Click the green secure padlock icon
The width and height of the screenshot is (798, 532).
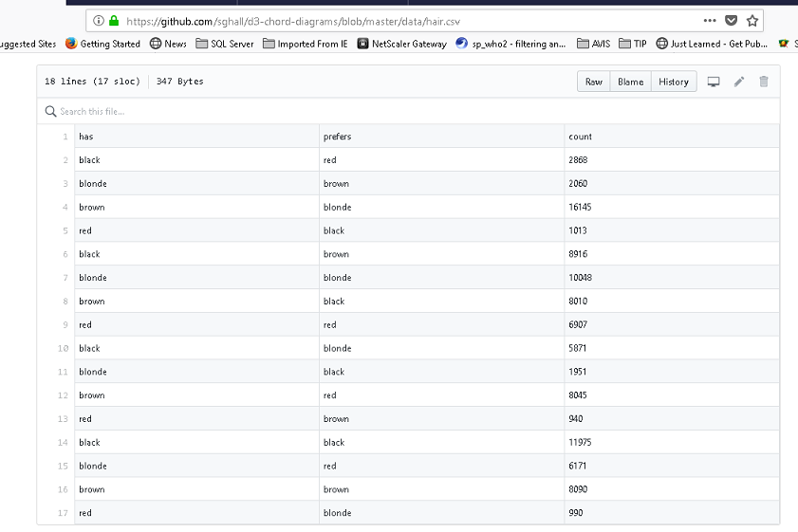(115, 21)
